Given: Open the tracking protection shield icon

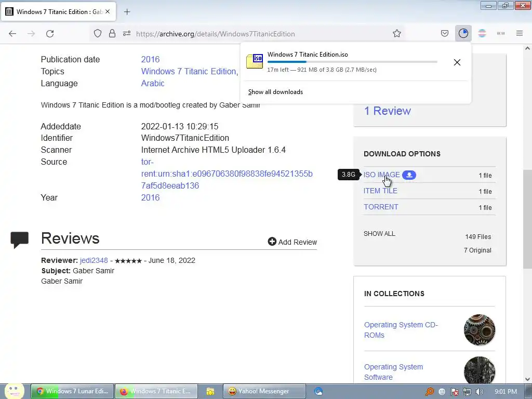Looking at the screenshot, I should (x=98, y=34).
